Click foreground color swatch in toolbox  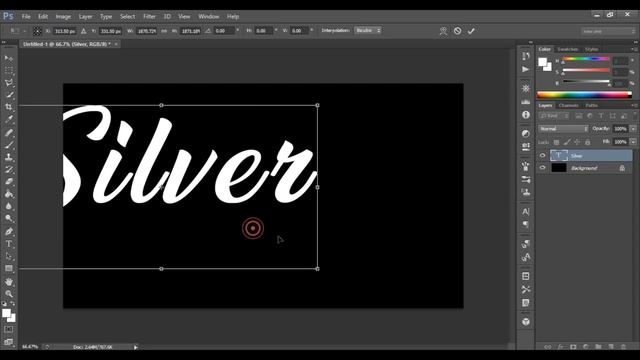(6, 313)
